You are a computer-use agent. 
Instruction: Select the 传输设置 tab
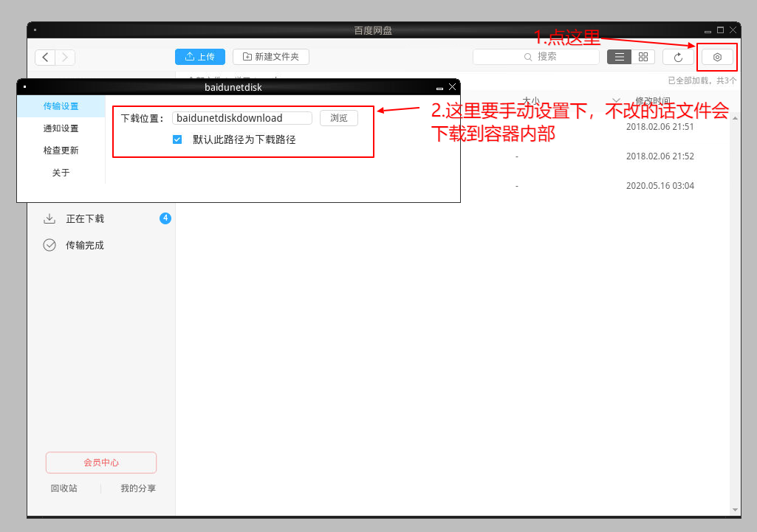tap(61, 106)
